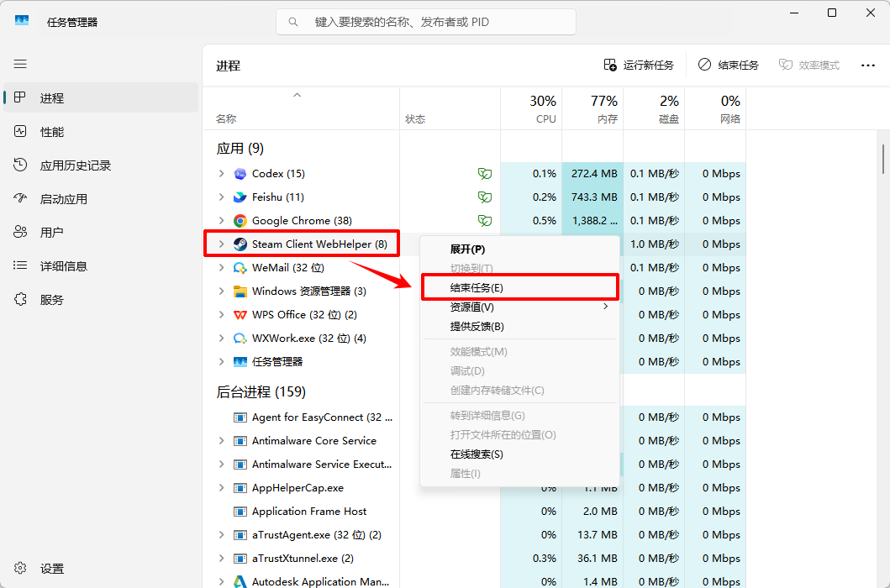Click 切换到(T) in context menu

(520, 269)
